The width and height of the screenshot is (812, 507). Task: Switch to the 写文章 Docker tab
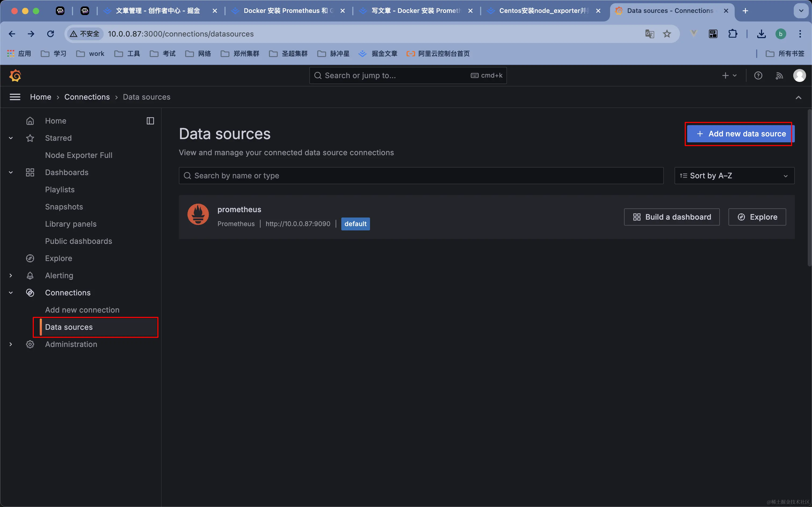416,11
